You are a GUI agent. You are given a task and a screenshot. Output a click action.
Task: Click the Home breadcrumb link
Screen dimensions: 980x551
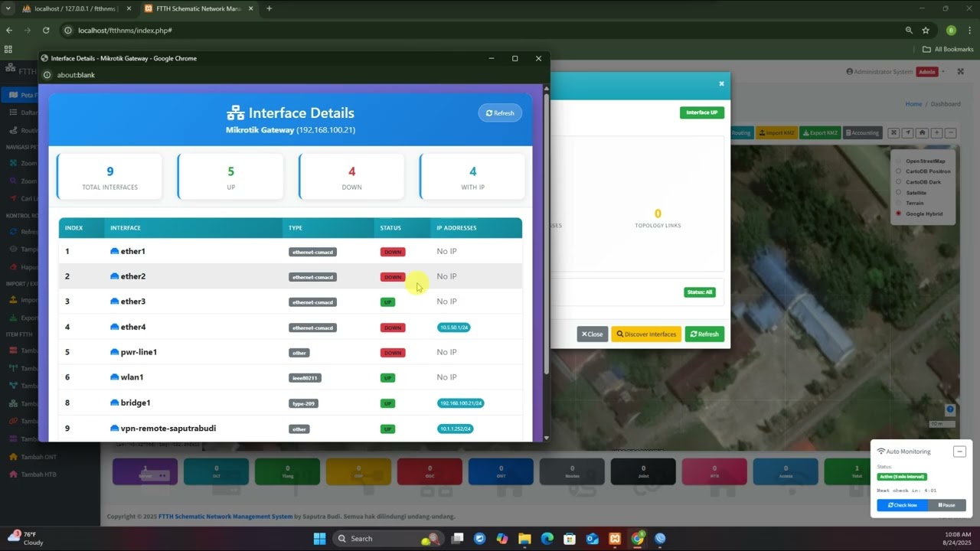(913, 104)
